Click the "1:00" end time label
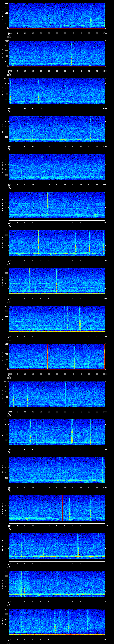114x644 pixels. [x=105, y=563]
